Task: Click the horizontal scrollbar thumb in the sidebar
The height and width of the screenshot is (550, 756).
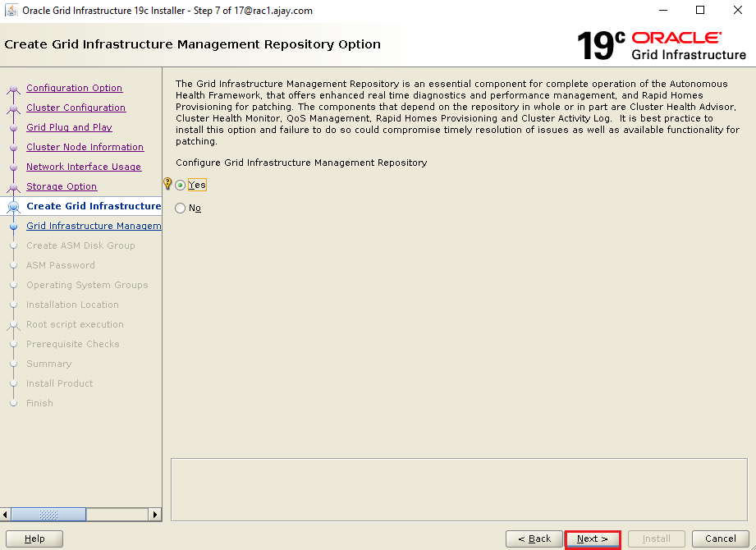Action: pos(48,515)
